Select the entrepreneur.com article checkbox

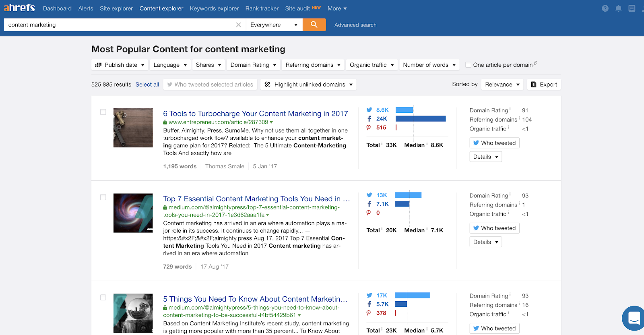click(103, 112)
